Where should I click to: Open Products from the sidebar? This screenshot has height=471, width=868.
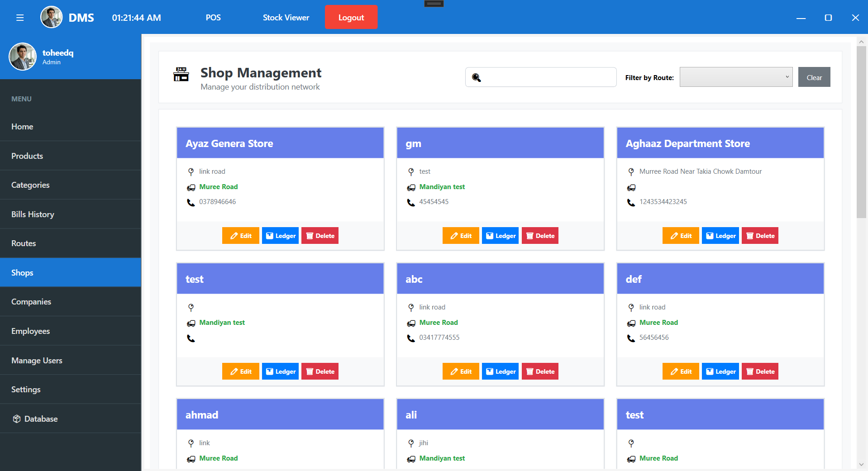(x=71, y=156)
